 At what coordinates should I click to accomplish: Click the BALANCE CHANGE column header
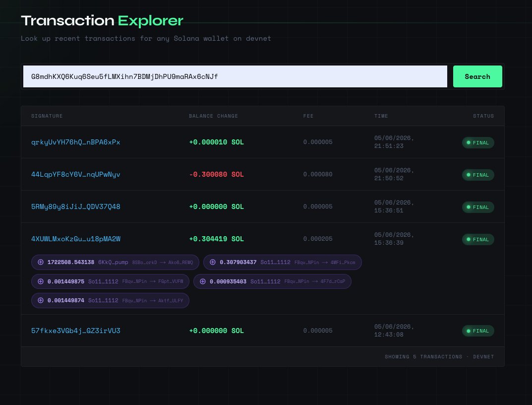click(213, 116)
